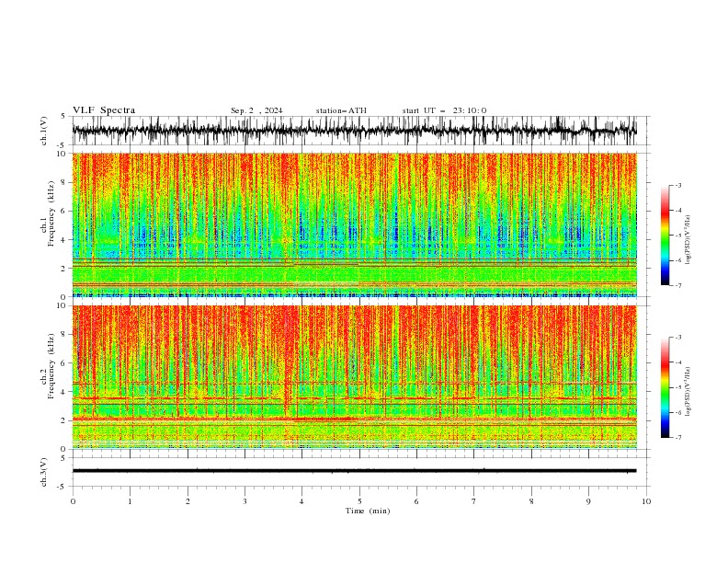Click the ch.2 colorbar bottom value '-7'
728x563 pixels.
(677, 438)
